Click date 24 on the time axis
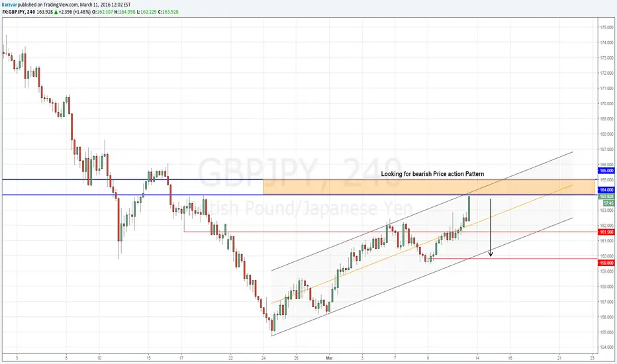This screenshot has width=617, height=364. (x=263, y=358)
